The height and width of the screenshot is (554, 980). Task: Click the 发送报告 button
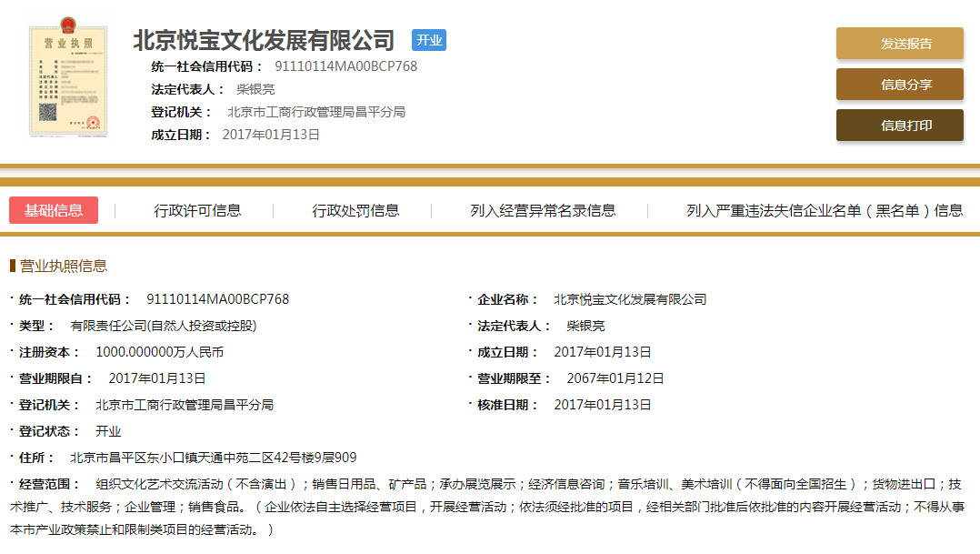899,44
